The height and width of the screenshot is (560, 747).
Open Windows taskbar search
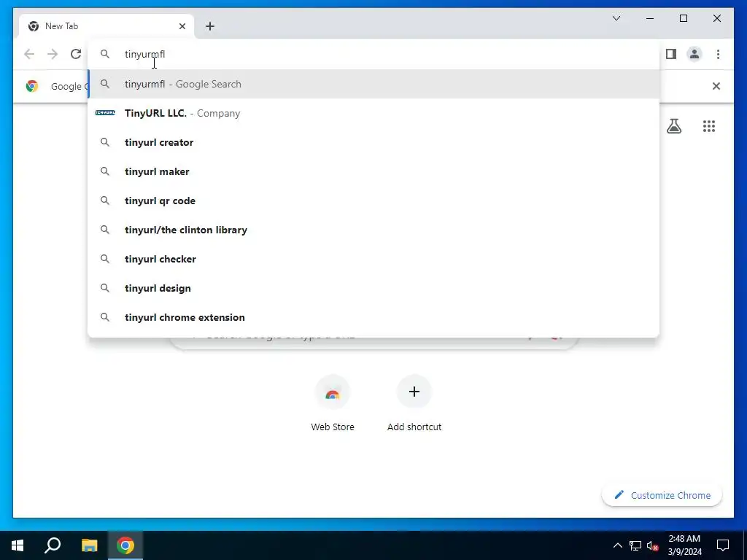[x=53, y=545]
